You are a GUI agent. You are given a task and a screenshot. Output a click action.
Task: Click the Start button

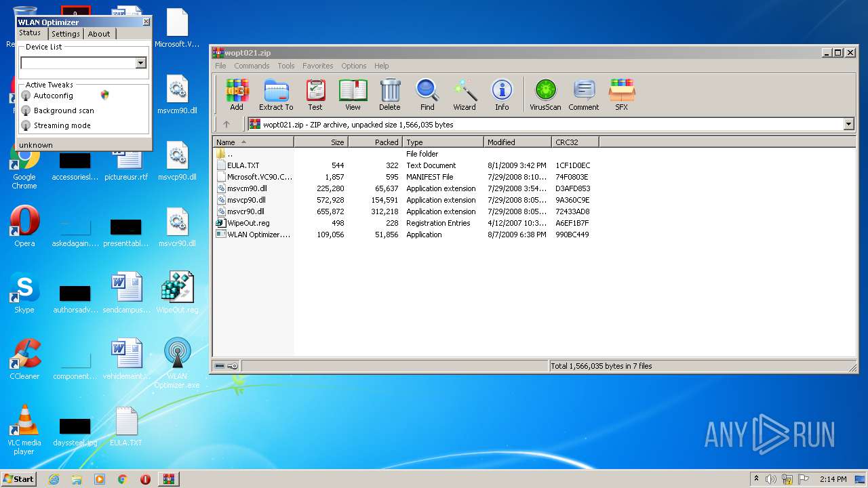pyautogui.click(x=18, y=479)
